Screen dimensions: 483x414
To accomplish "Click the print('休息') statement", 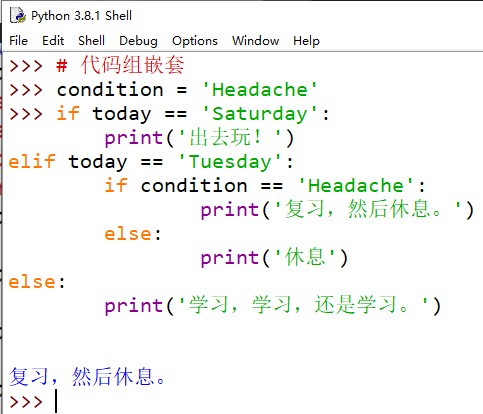I will (x=274, y=257).
